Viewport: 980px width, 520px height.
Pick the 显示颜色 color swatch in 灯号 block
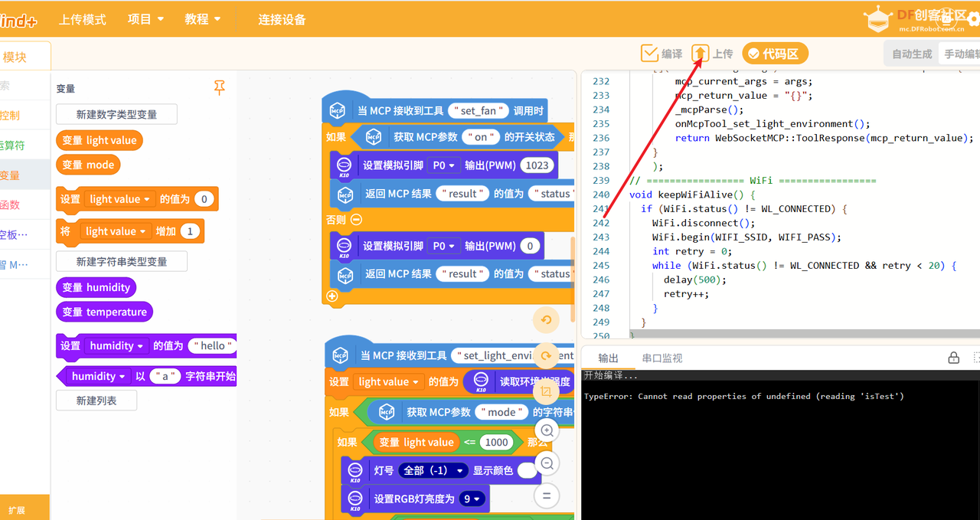527,470
